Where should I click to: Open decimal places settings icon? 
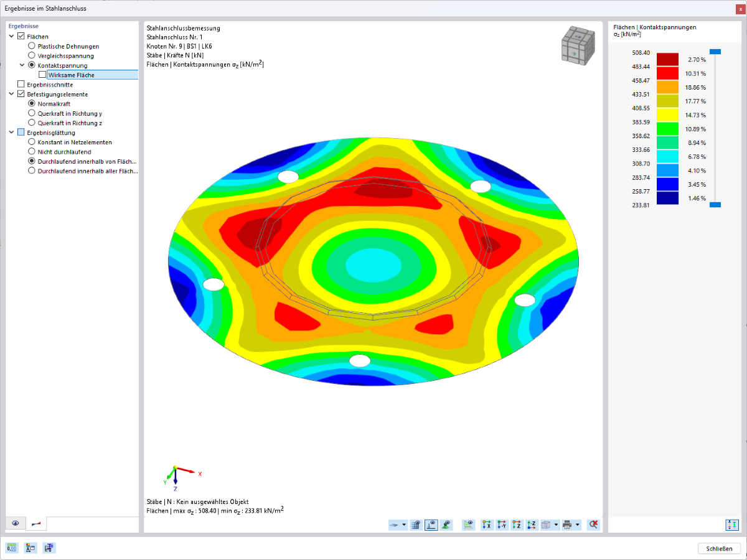coord(12,548)
